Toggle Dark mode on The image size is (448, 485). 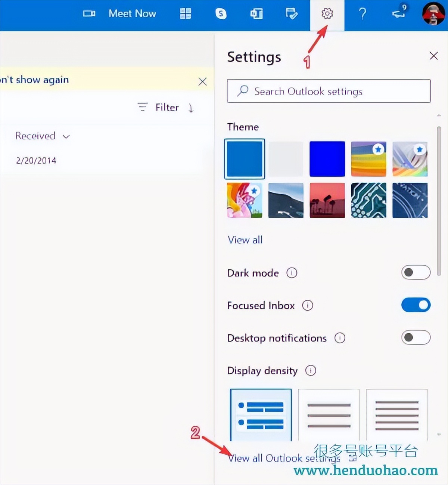(416, 272)
